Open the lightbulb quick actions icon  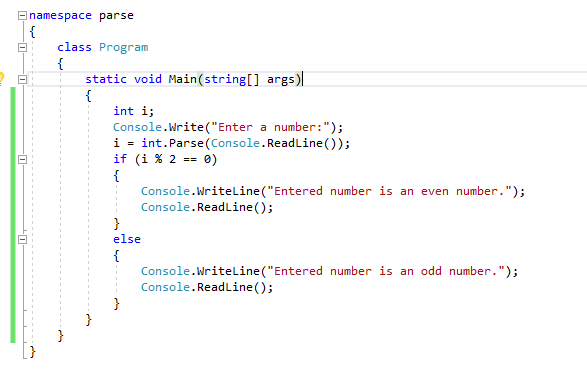click(1, 79)
